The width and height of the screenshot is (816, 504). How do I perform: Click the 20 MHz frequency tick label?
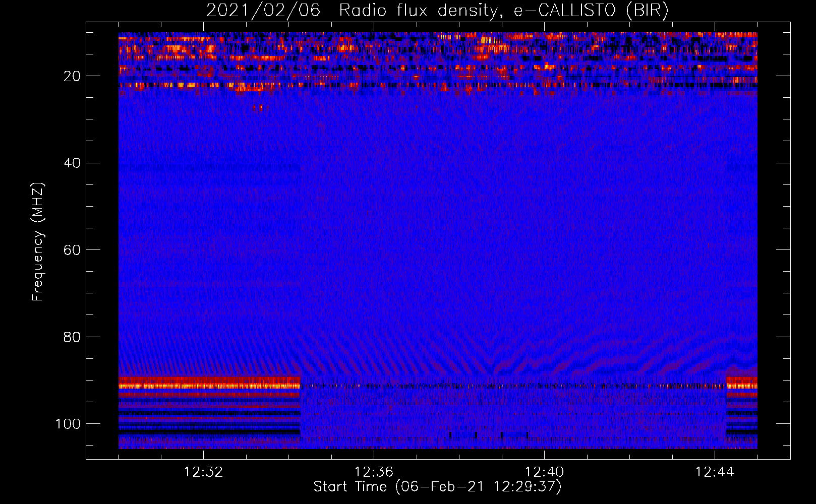[x=73, y=76]
